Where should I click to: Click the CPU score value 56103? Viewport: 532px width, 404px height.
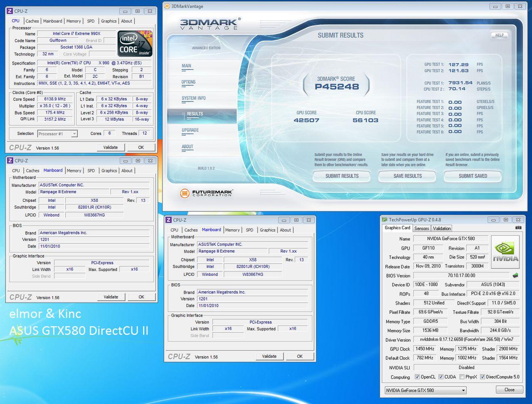coord(365,120)
